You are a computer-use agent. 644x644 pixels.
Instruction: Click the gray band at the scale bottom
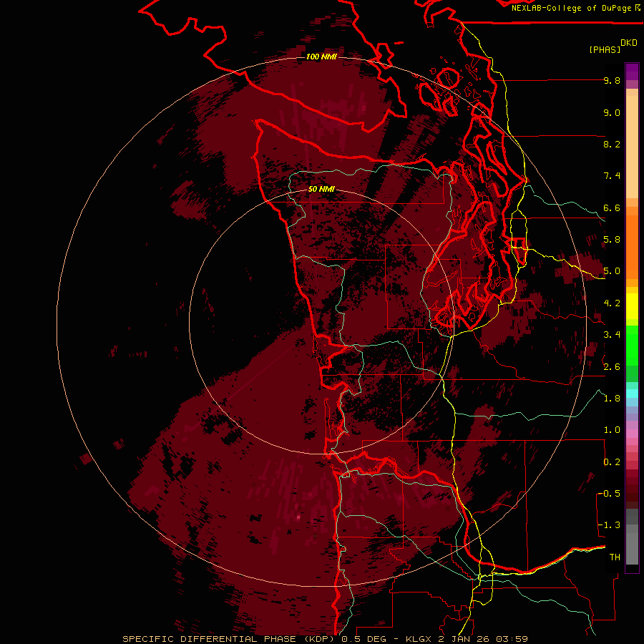[632, 545]
